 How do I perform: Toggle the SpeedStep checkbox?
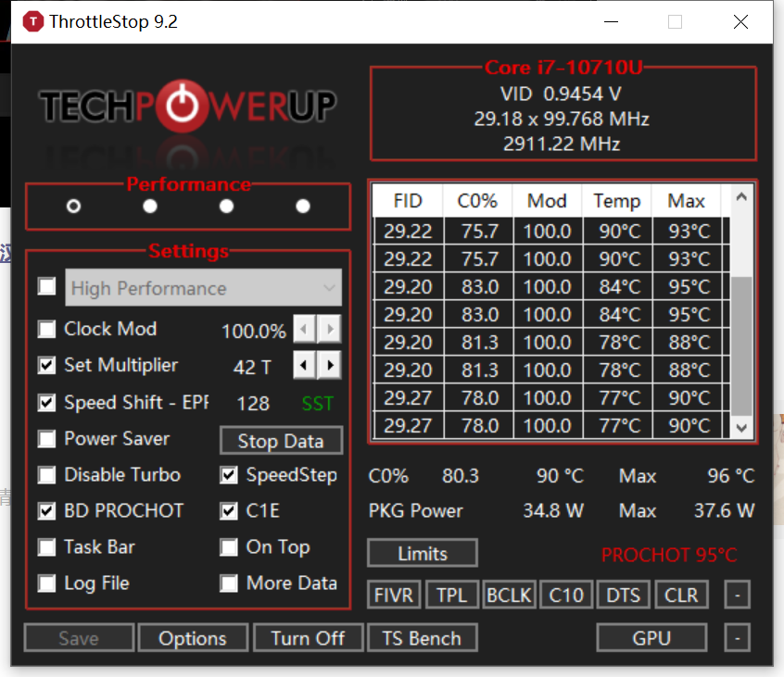click(229, 475)
